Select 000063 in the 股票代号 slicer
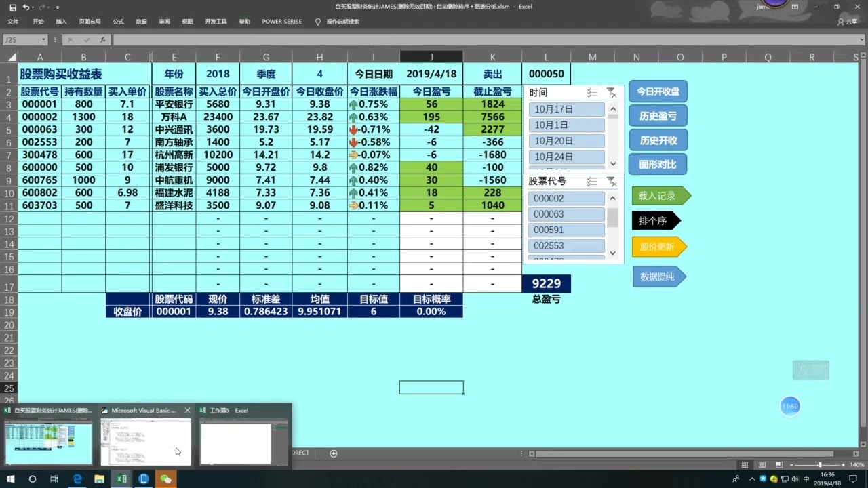Screen dimensions: 868x488 pos(566,214)
